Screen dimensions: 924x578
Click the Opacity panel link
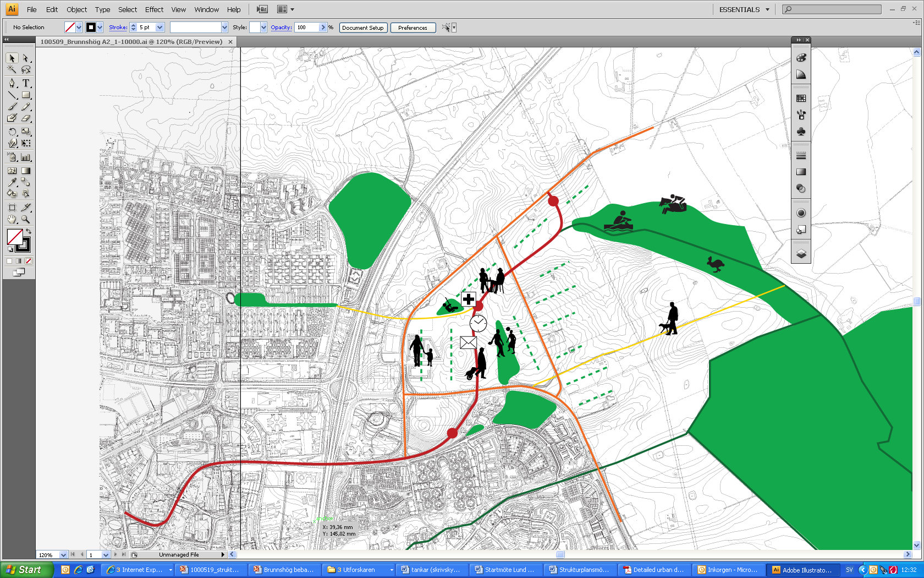(281, 27)
